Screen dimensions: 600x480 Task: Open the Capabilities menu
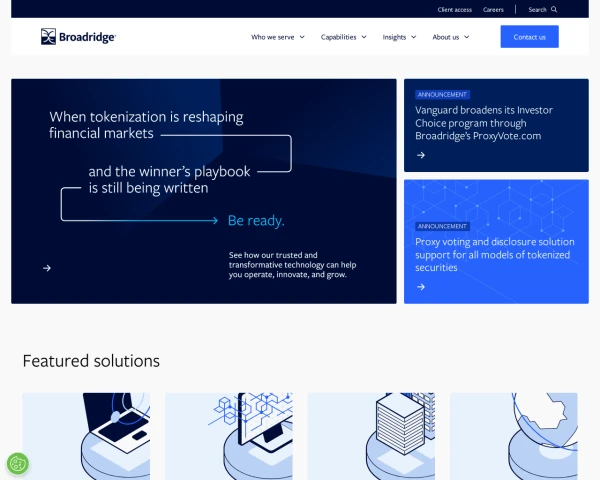tap(338, 37)
